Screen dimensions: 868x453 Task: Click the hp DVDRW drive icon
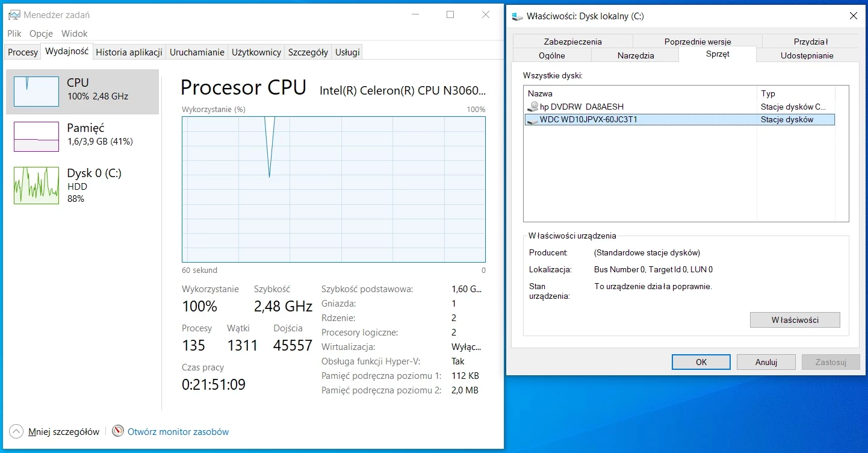533,107
